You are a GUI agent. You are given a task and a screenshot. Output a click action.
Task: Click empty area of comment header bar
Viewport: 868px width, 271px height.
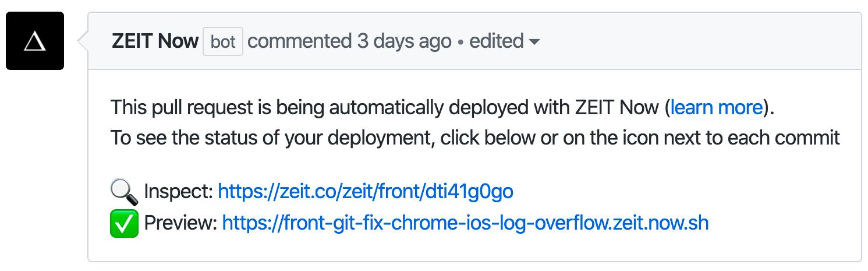pyautogui.click(x=699, y=41)
